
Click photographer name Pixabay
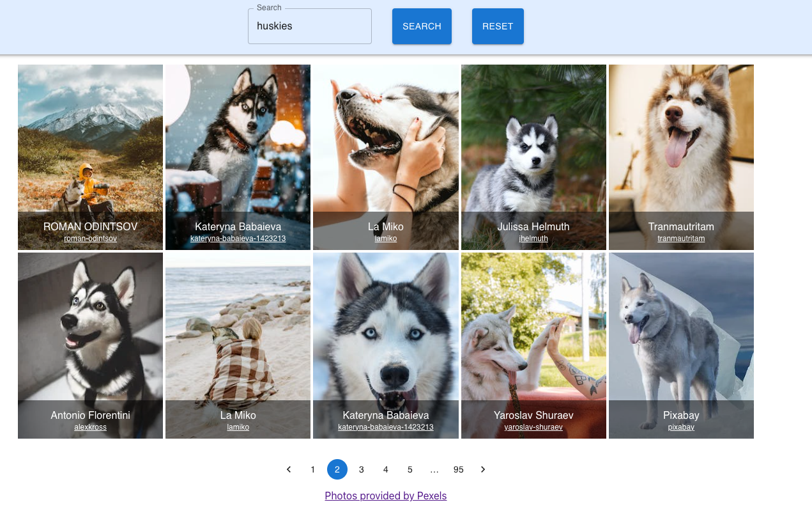pyautogui.click(x=681, y=415)
